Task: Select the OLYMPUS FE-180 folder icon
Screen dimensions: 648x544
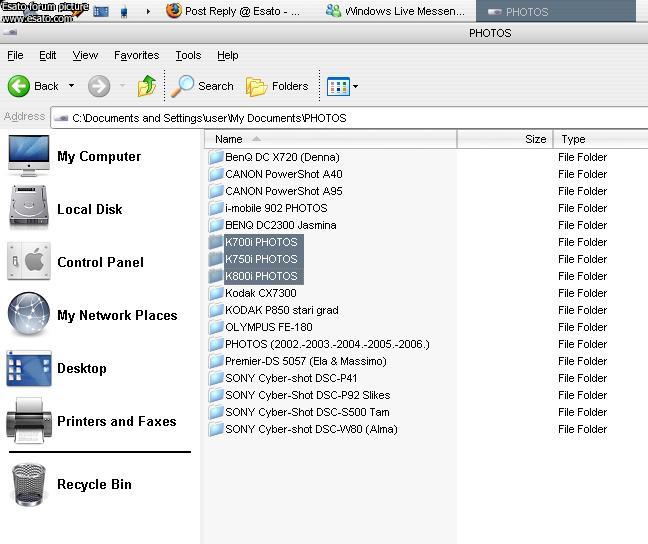Action: tap(216, 327)
